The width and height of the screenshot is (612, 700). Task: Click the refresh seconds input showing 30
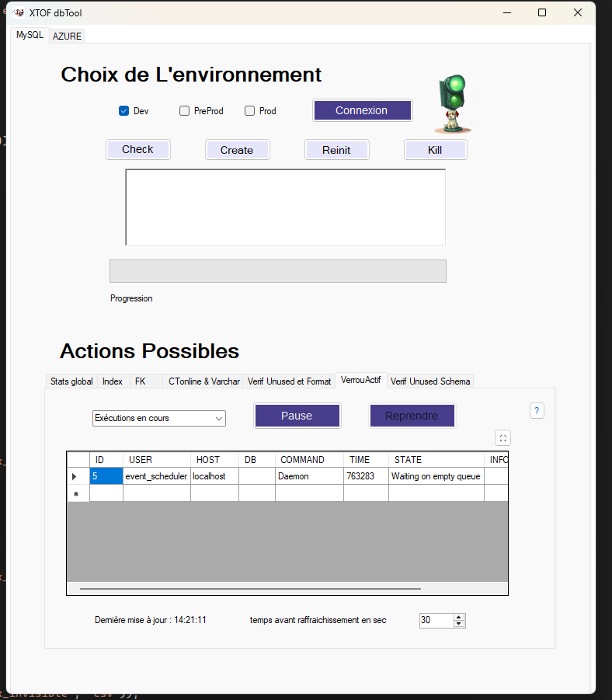point(436,620)
